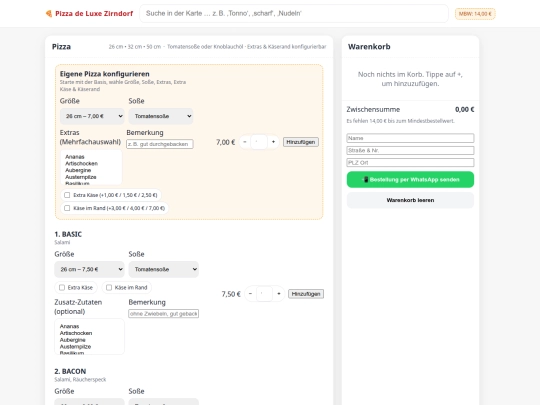Click Bemerkung field of custom pizza
The height and width of the screenshot is (405, 540).
(x=160, y=144)
